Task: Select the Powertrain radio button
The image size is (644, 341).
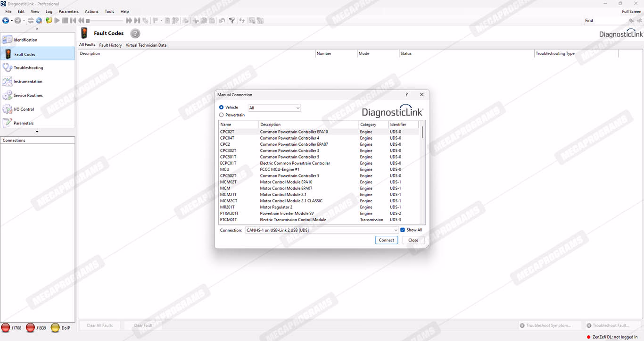Action: click(x=222, y=115)
